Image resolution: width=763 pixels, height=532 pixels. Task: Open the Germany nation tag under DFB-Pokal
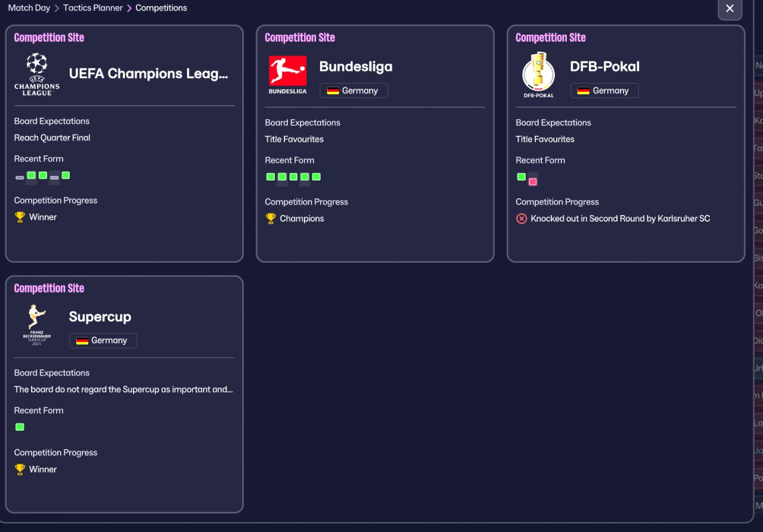[x=604, y=91]
